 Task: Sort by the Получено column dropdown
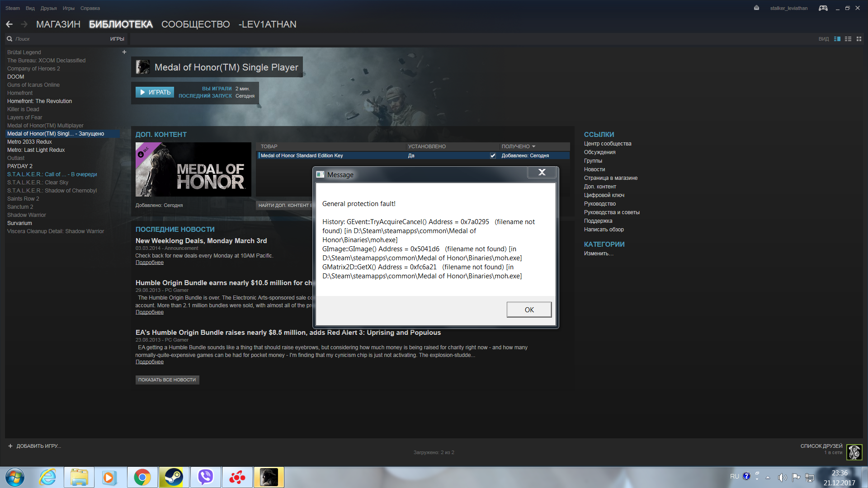(519, 146)
